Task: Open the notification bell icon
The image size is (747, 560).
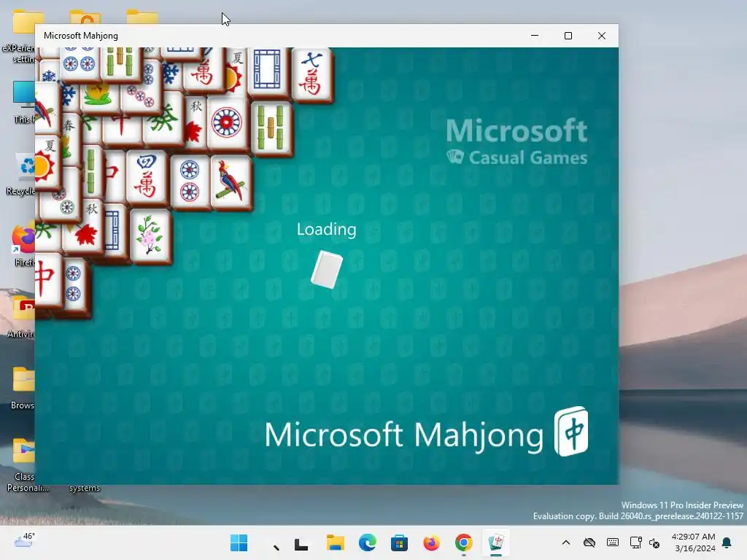Action: click(x=727, y=542)
